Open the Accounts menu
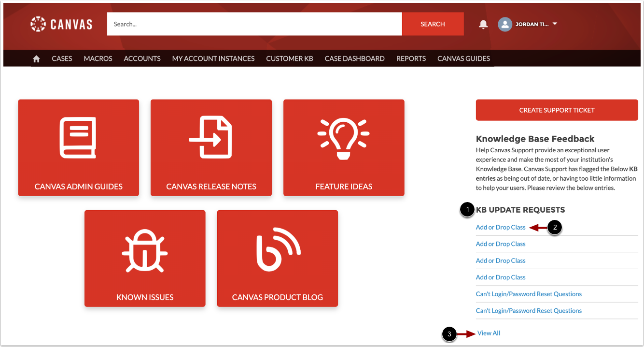 (x=142, y=58)
